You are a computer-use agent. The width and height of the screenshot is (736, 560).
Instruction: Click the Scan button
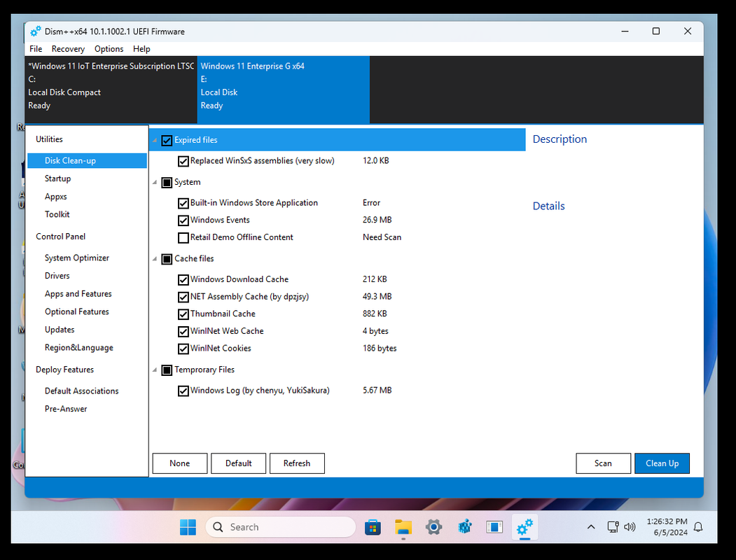603,463
